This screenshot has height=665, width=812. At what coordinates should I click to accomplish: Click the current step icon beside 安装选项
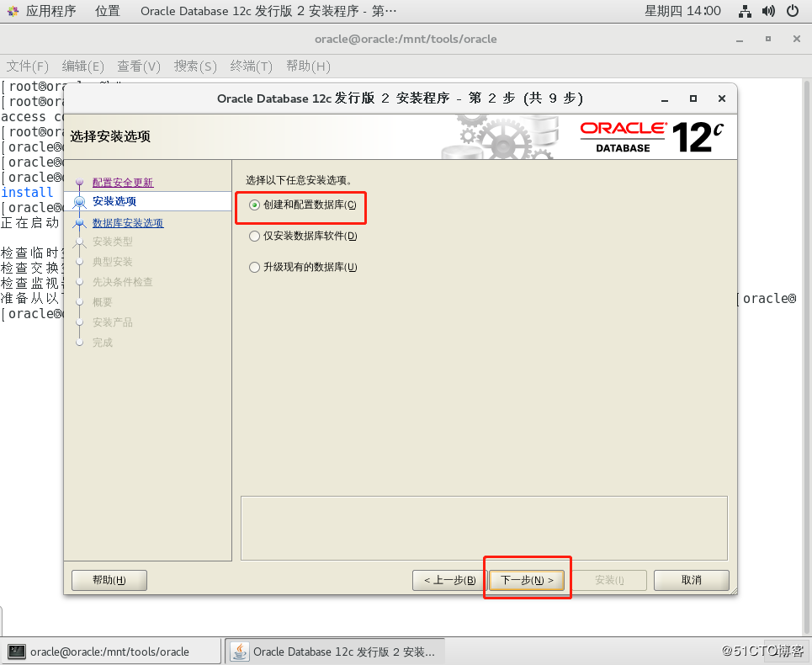click(79, 201)
